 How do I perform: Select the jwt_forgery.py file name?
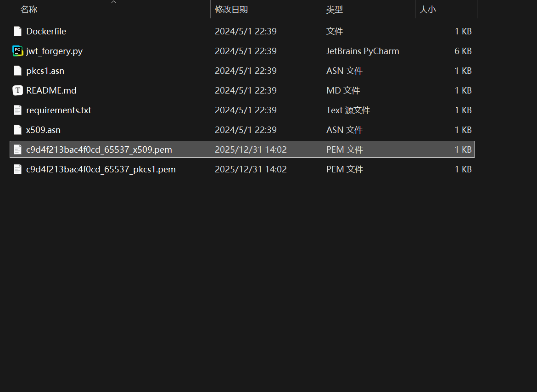[x=55, y=51]
